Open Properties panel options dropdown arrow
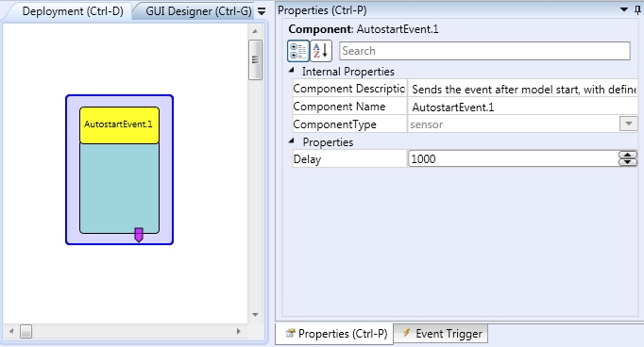 tap(624, 9)
